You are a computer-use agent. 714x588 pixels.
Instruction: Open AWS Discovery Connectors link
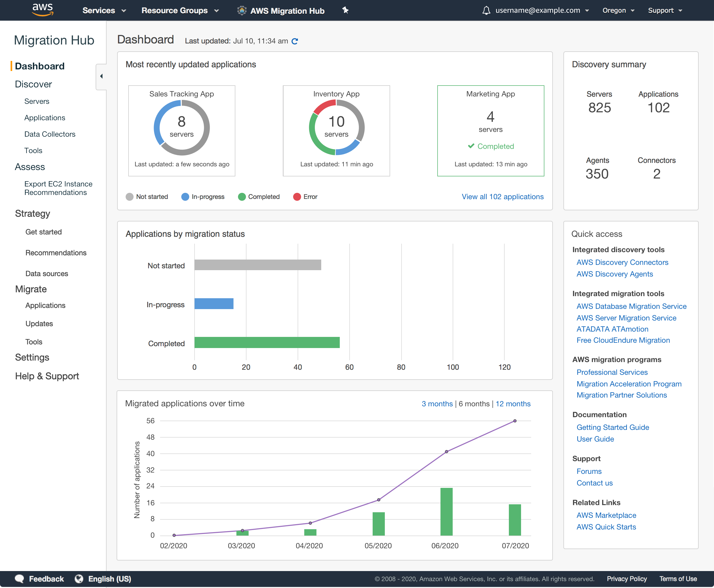(x=623, y=262)
